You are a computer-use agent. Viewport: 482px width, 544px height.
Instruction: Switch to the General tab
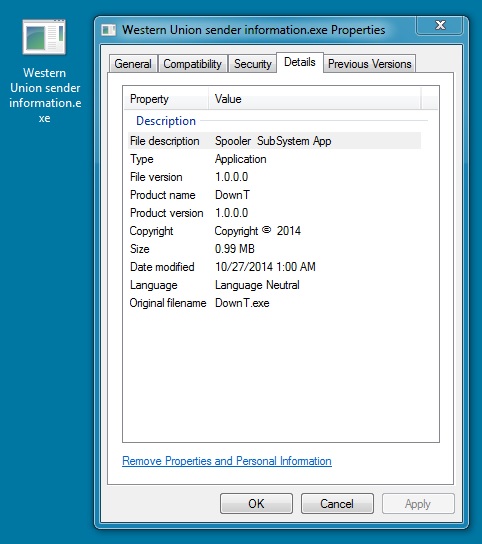tap(133, 64)
